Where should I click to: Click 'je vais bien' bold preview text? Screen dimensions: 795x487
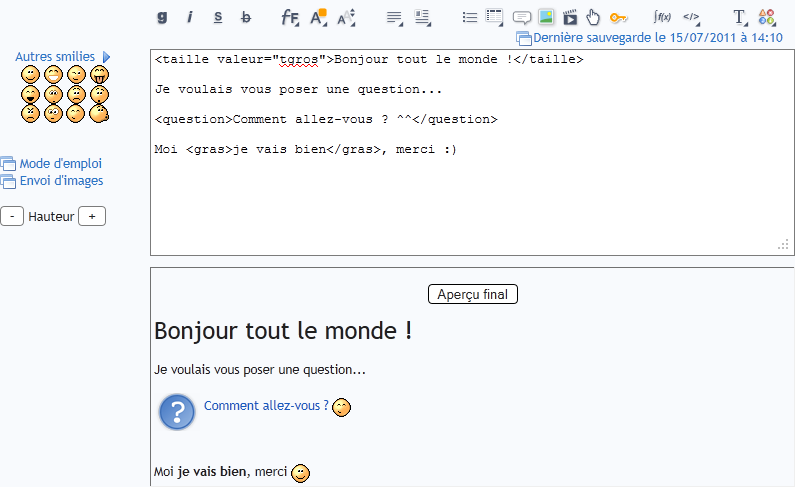[212, 472]
